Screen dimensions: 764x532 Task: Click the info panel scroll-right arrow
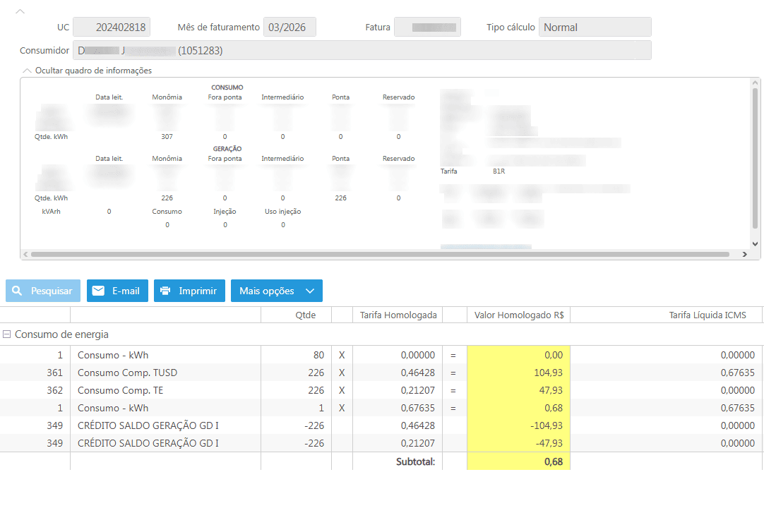(744, 254)
